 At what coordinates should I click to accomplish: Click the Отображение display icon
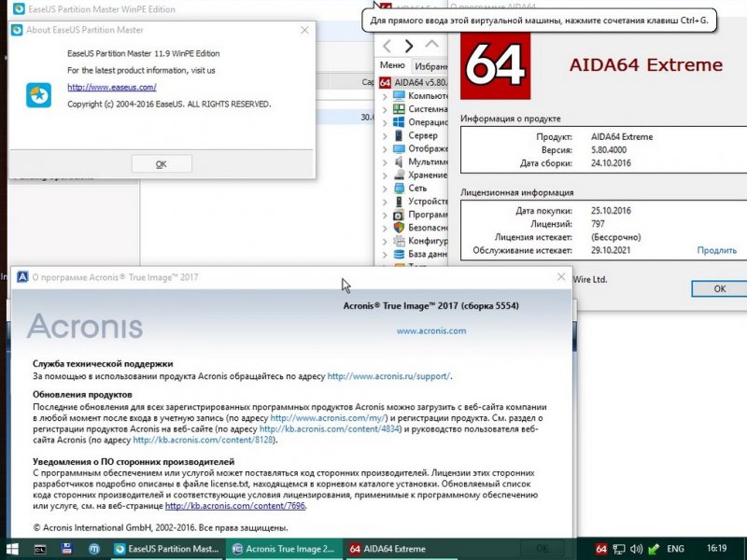click(x=399, y=149)
